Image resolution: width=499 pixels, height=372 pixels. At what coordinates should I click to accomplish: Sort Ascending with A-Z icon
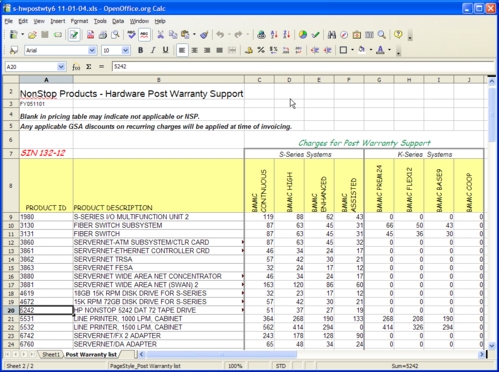[x=274, y=35]
